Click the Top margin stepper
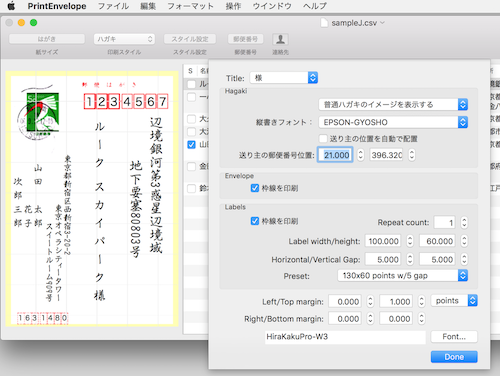This screenshot has width=500, height=376. [421, 301]
